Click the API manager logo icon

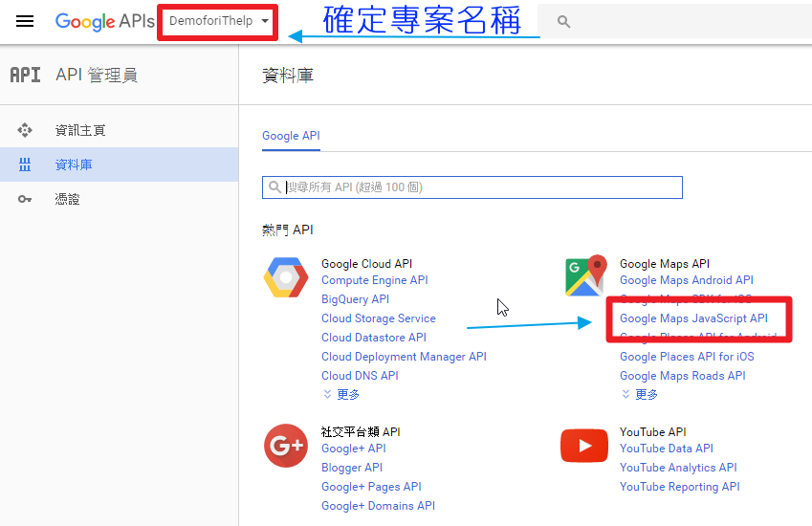point(25,75)
